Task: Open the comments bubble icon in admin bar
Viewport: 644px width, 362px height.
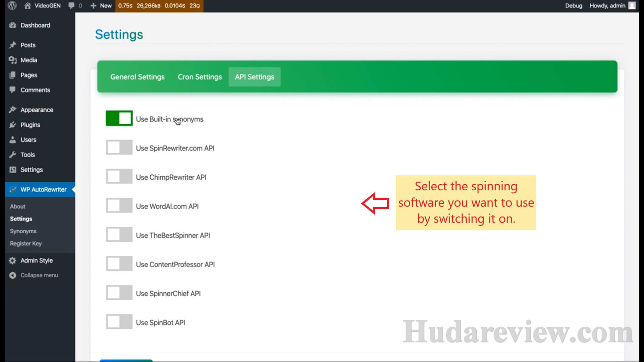Action: tap(71, 6)
